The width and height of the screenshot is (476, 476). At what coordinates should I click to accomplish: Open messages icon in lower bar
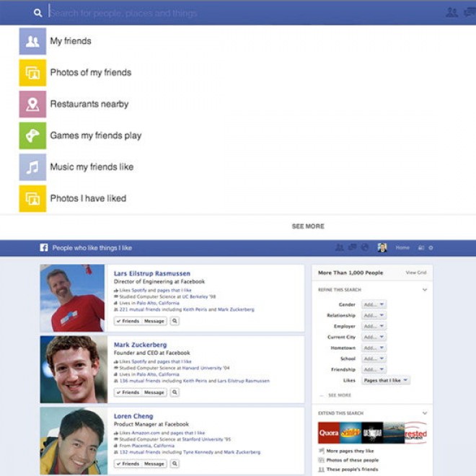point(352,247)
